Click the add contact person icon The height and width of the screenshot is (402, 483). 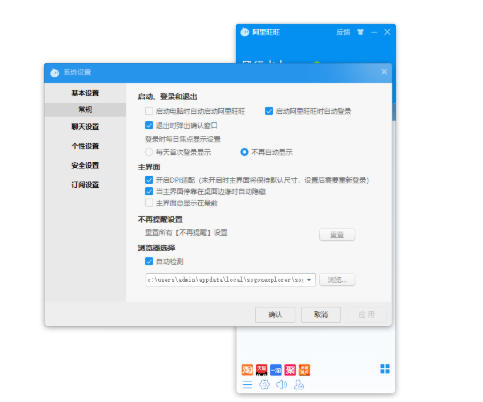pyautogui.click(x=299, y=385)
